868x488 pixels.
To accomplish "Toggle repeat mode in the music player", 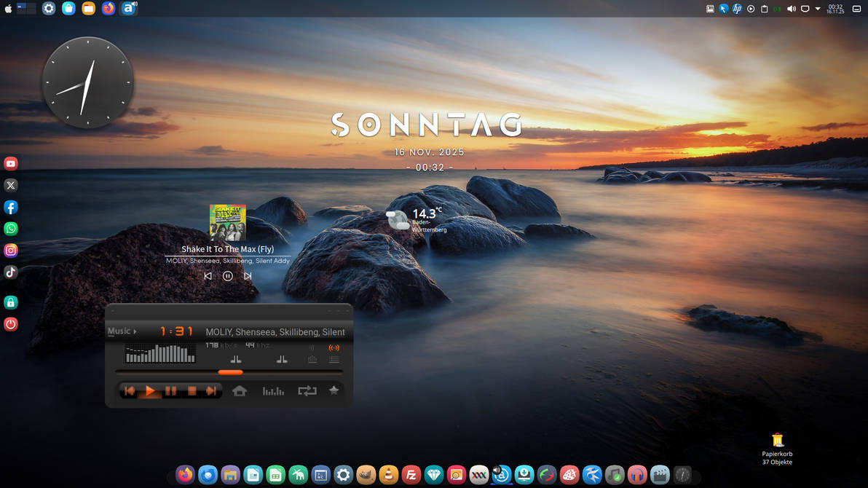I will pyautogui.click(x=307, y=390).
